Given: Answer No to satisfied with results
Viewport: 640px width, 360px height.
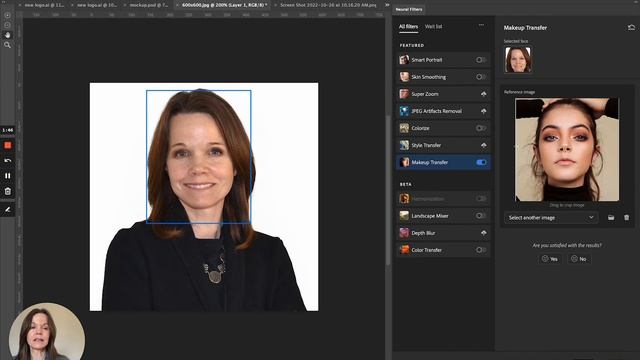Looking at the screenshot, I should pyautogui.click(x=579, y=259).
